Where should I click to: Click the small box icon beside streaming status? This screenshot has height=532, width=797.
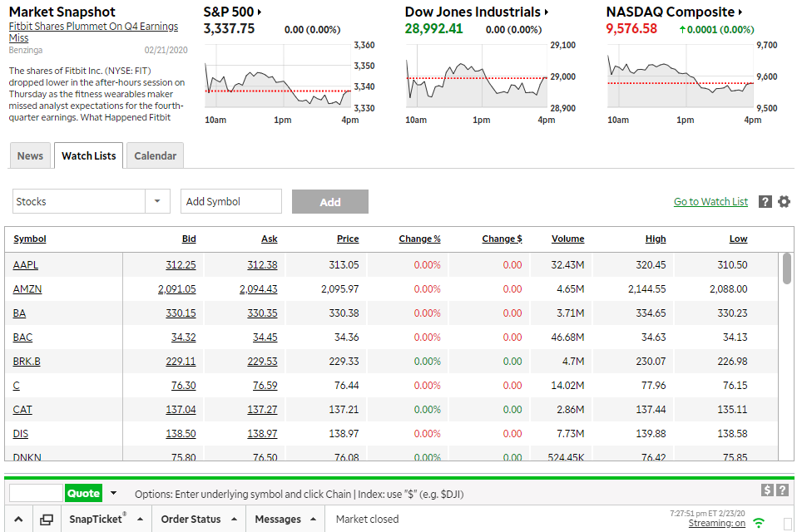click(787, 524)
